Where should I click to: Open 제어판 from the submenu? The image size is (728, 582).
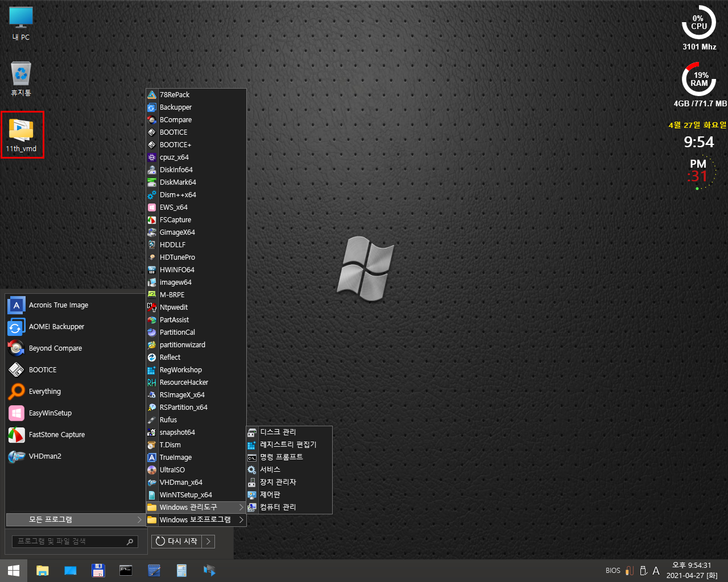tap(289, 495)
